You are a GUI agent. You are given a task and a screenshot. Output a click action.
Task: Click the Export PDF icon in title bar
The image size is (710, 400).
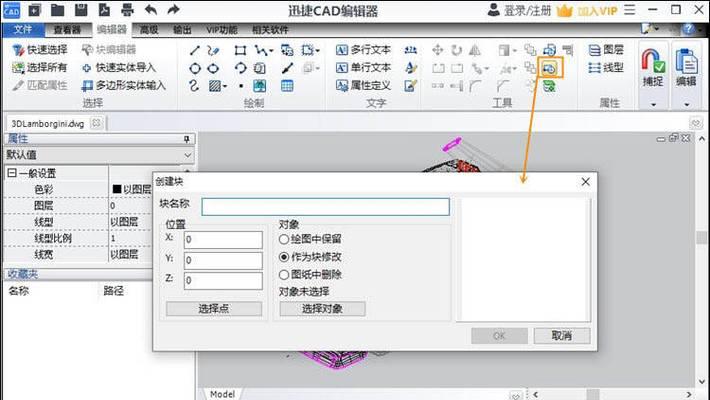[104, 10]
